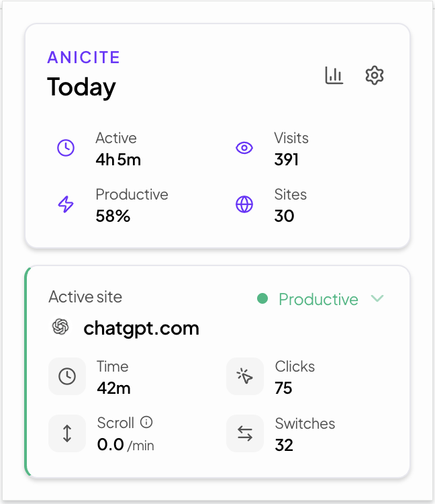Click the Productive lightning bolt icon
Viewport: 435px width, 504px height.
[x=66, y=204]
